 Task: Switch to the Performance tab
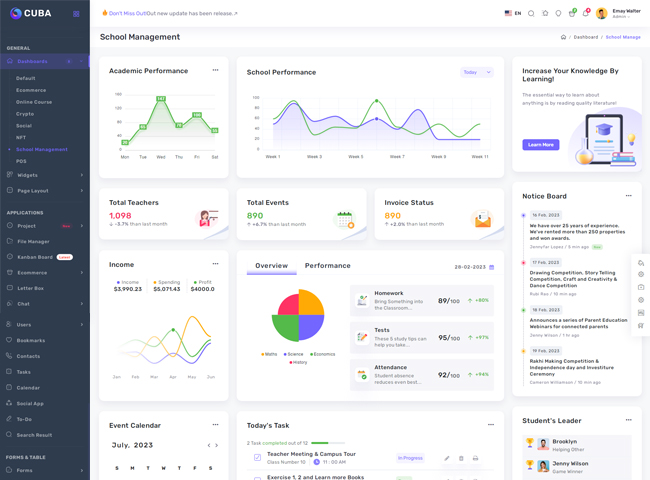327,266
